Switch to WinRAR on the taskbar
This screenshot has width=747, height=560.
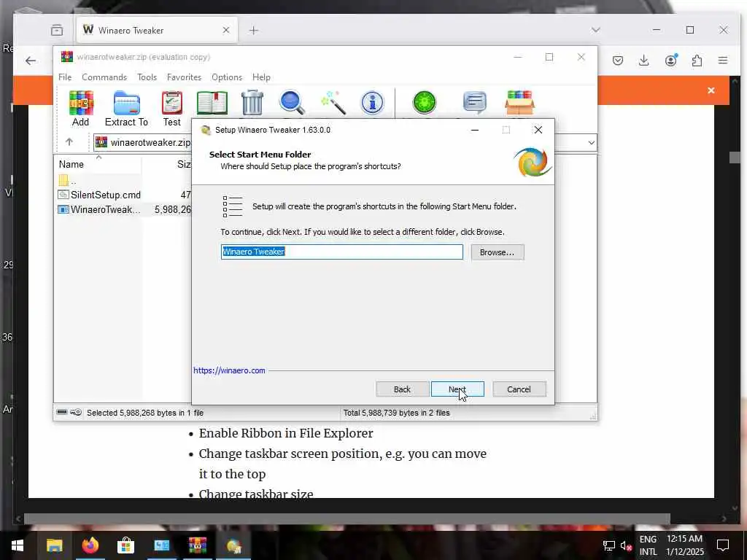(197, 545)
